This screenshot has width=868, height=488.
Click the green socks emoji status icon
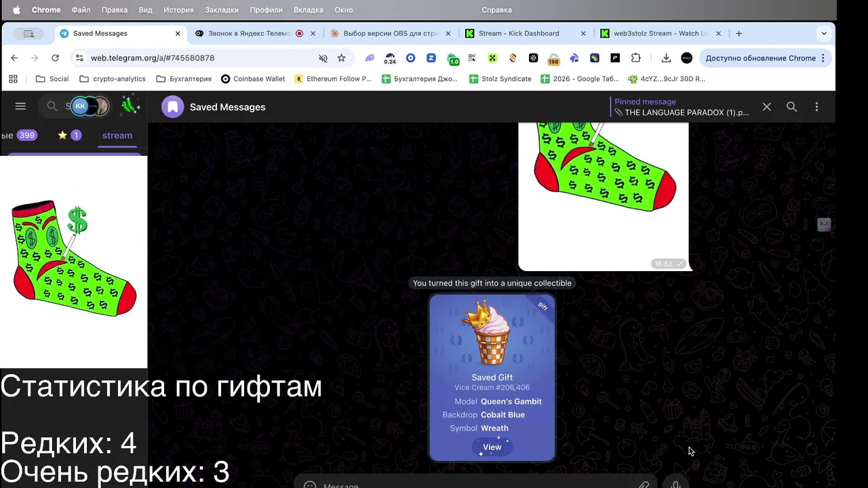click(130, 105)
